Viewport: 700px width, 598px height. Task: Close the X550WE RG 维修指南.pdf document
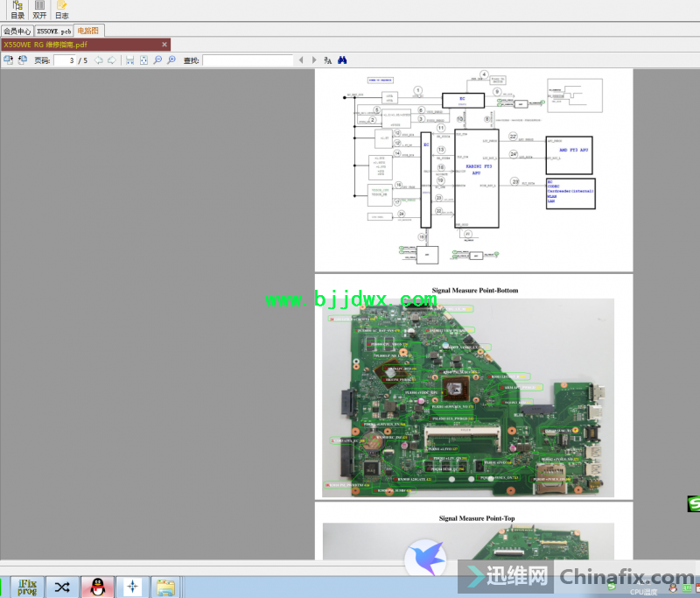tap(164, 45)
